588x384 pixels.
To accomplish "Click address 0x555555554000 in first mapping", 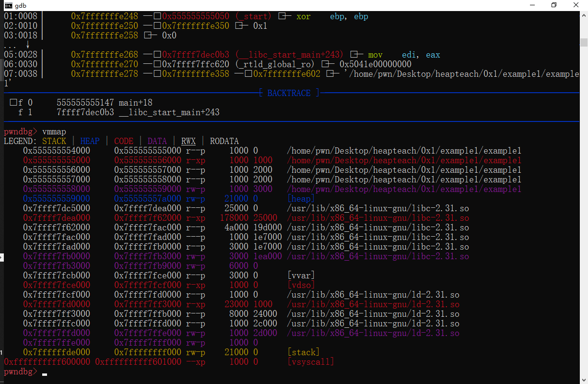I will 57,151.
